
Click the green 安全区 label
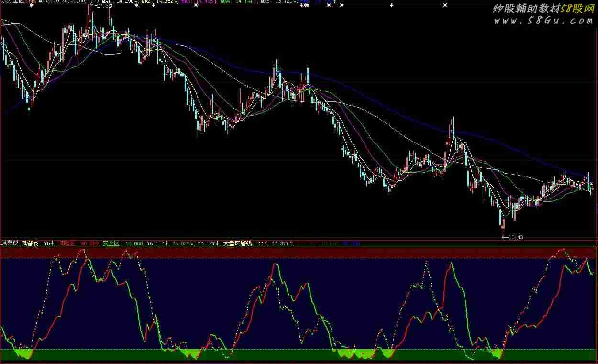pos(111,243)
